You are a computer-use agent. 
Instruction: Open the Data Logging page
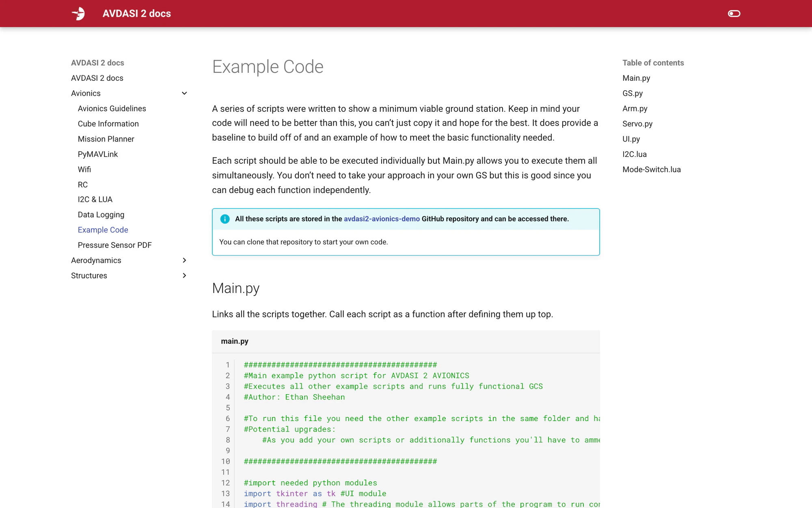pos(101,215)
